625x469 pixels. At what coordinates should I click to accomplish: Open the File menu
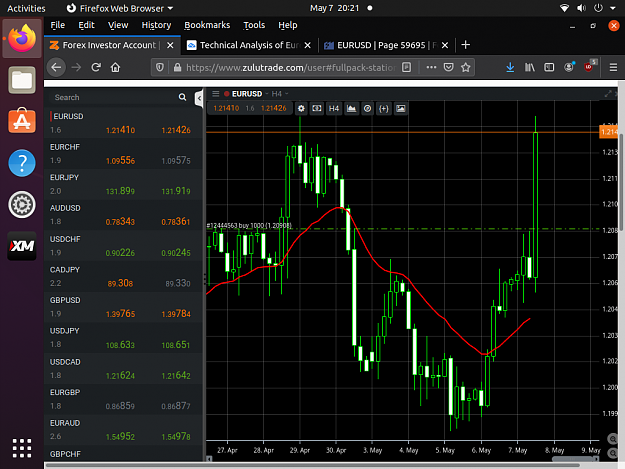58,25
